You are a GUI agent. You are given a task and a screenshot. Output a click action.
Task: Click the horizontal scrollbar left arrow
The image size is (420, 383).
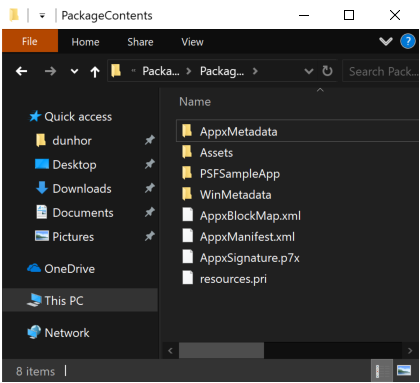coord(170,351)
